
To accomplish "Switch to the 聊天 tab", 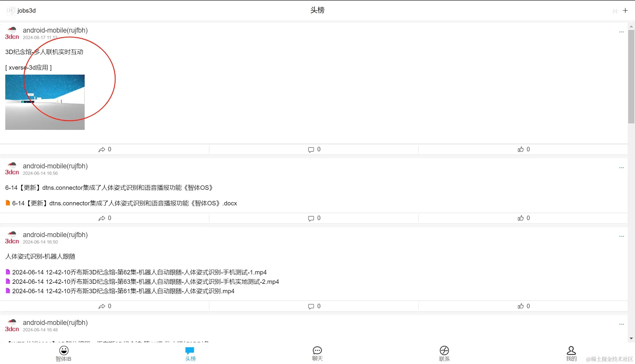I will 317,353.
